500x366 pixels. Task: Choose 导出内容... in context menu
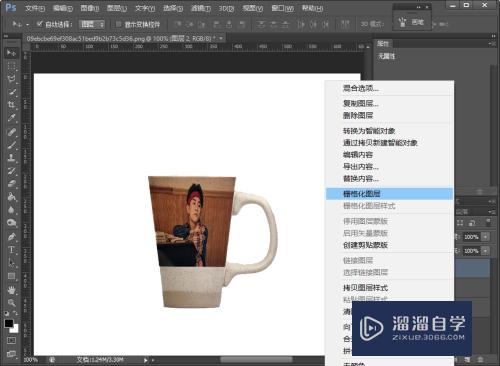(389, 167)
